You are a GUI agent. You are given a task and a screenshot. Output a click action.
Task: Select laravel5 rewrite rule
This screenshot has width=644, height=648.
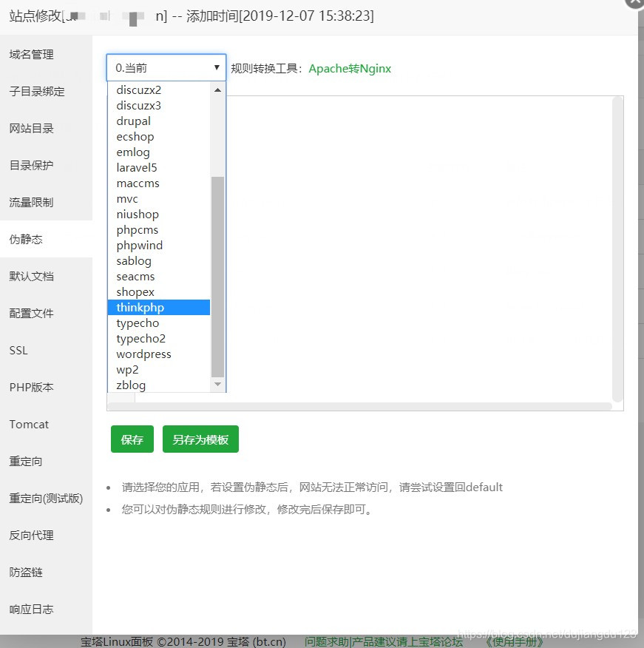click(136, 167)
